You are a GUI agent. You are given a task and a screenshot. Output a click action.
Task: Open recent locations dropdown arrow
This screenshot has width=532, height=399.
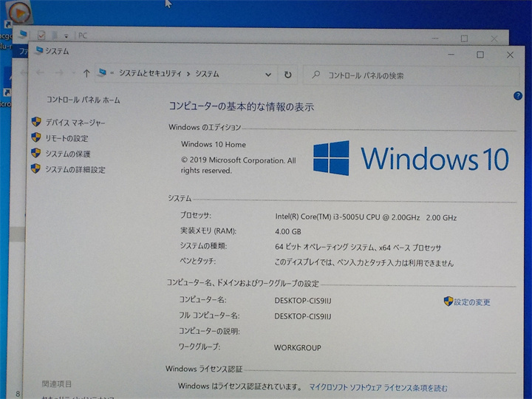73,72
